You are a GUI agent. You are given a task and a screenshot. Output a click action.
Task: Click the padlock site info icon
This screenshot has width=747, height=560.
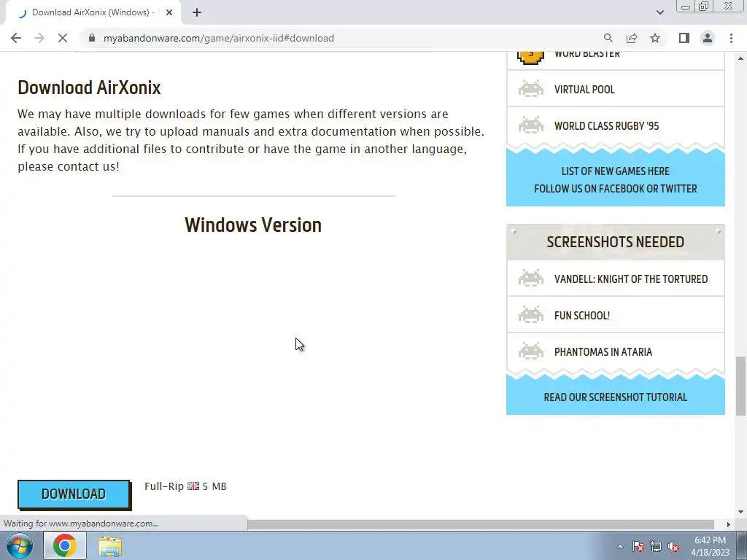point(92,38)
